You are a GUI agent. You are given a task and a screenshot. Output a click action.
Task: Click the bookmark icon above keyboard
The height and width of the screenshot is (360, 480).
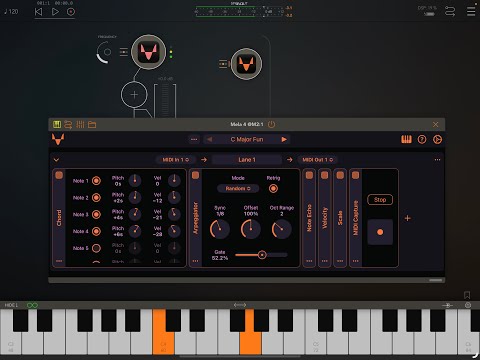coord(467,295)
